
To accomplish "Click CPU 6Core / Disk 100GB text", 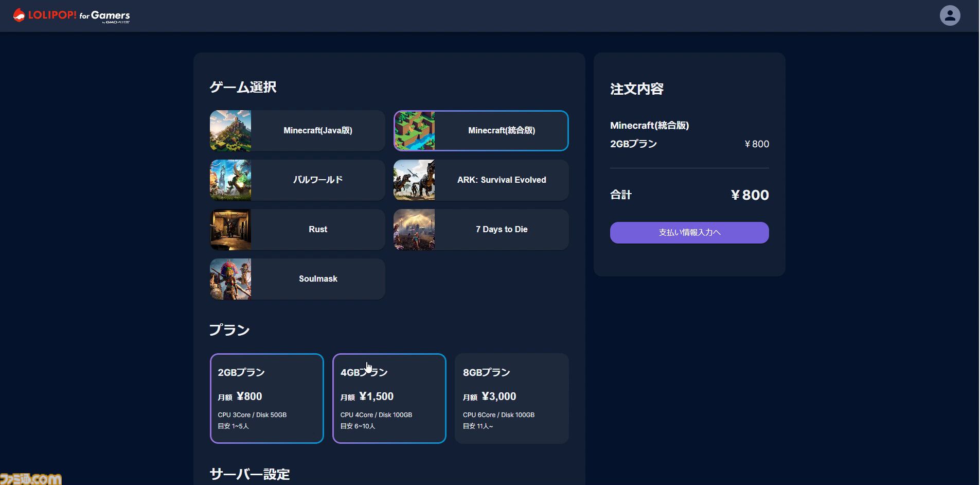I will [x=498, y=415].
